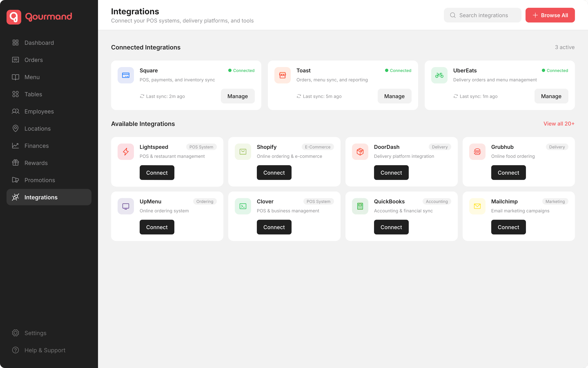
Task: Click the Shopify shopping bag icon
Action: click(x=243, y=152)
